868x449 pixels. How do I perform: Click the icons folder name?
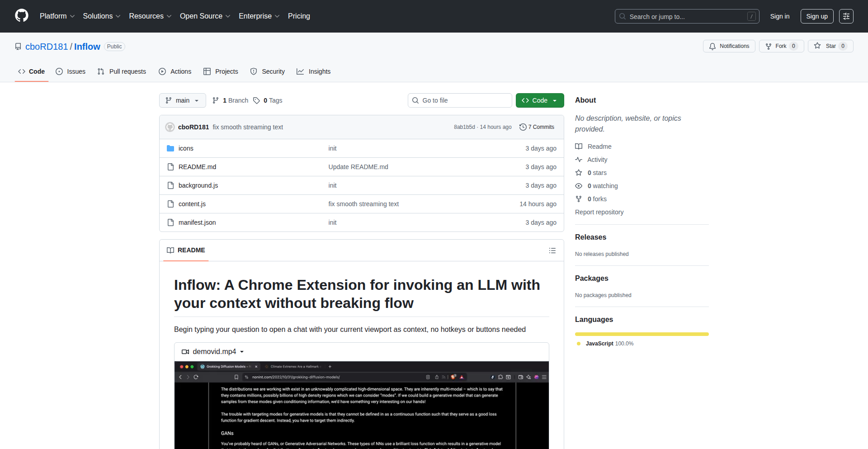click(186, 148)
